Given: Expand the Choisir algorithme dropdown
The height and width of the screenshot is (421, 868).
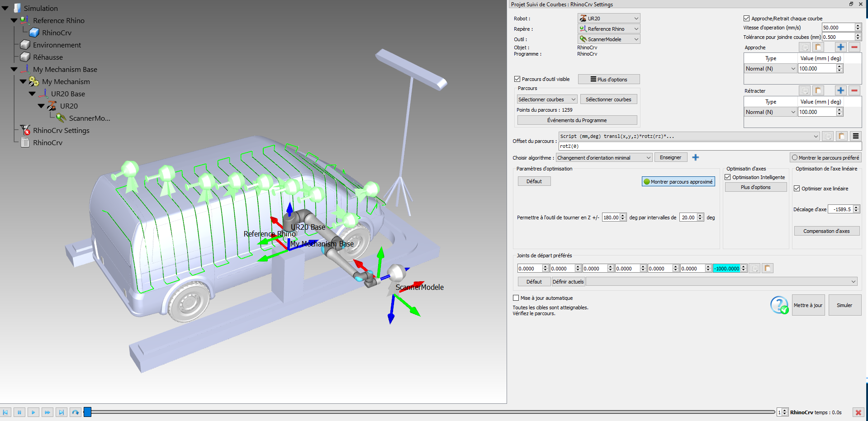Looking at the screenshot, I should click(x=604, y=158).
